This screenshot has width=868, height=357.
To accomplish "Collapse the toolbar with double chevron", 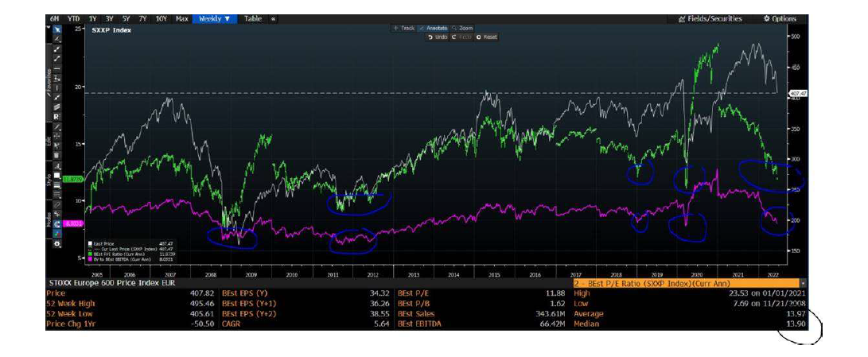I will (274, 18).
